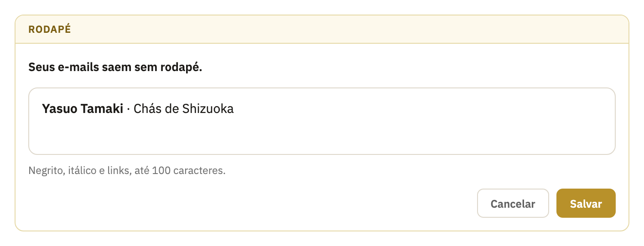Place cursor in bold name Yasuo Tamaki
The width and height of the screenshot is (644, 246).
[x=83, y=109]
